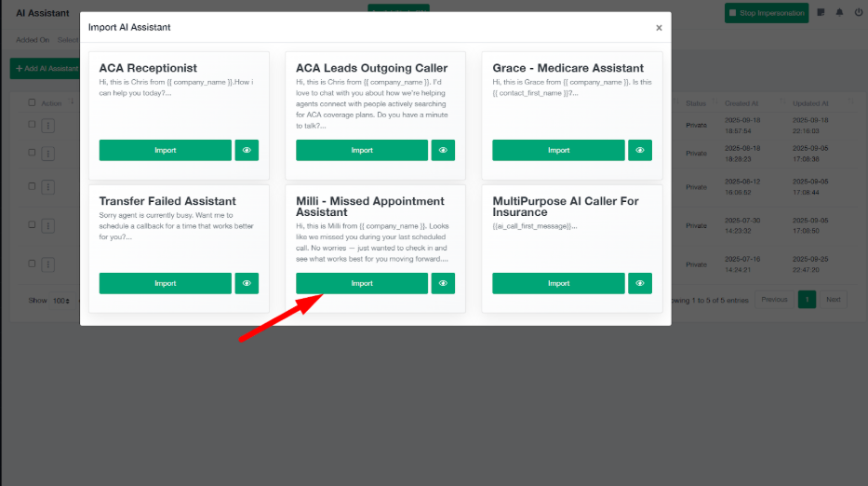The width and height of the screenshot is (868, 486).
Task: Click the power/logout icon in top bar
Action: (858, 13)
